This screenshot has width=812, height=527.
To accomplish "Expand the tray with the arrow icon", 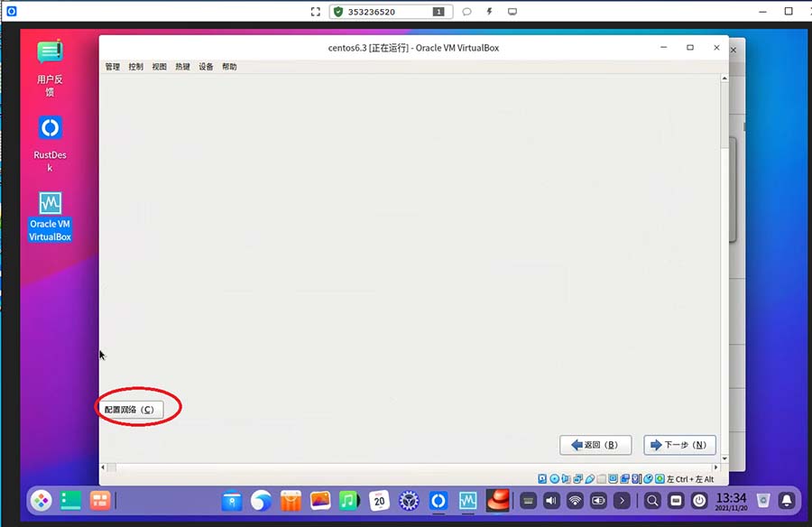I will [622, 501].
